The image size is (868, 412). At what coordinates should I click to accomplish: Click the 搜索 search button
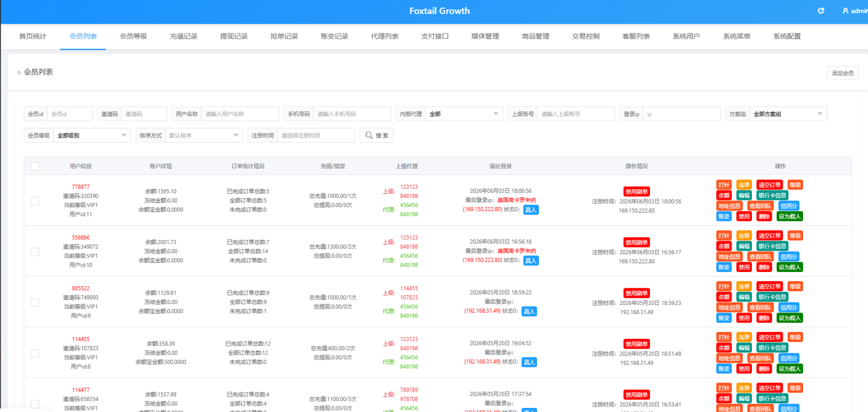(377, 135)
